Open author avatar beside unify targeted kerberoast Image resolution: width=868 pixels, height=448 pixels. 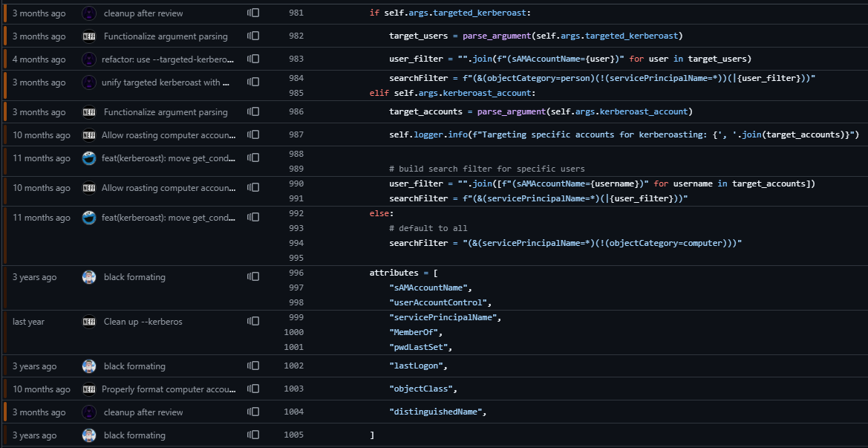(x=89, y=82)
